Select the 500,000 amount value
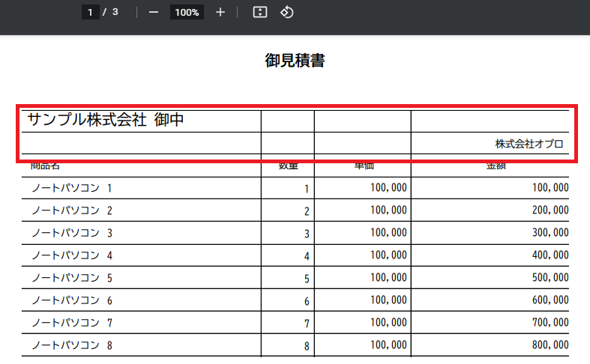This screenshot has width=590, height=364. click(550, 278)
